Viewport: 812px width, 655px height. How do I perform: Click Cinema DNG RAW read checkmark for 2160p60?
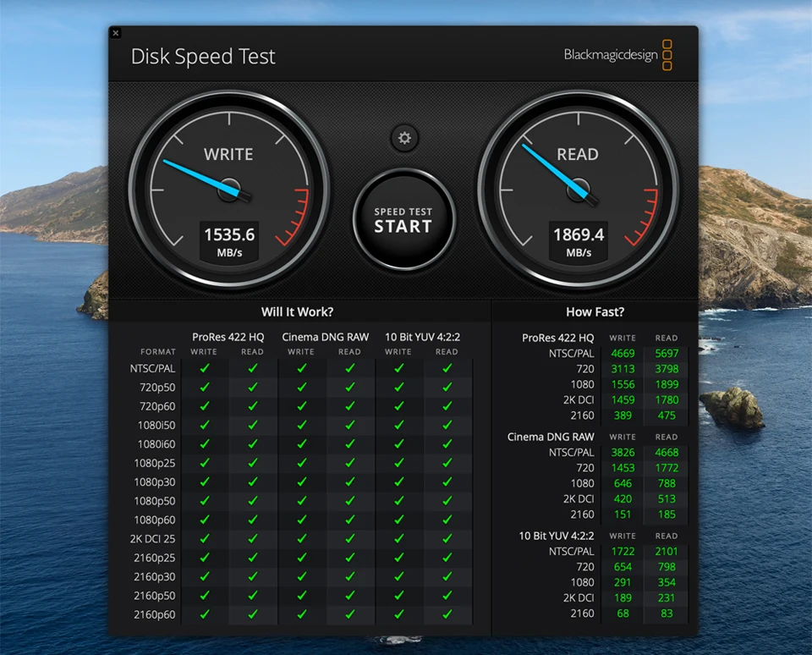pyautogui.click(x=349, y=614)
